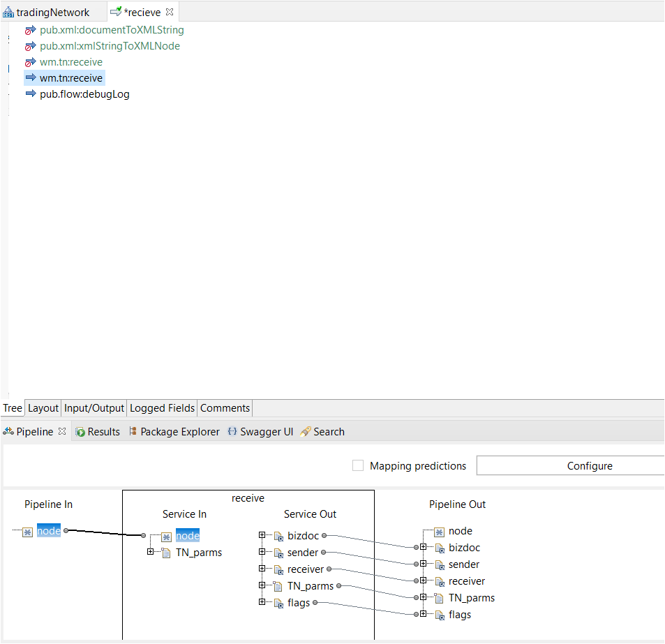Screen dimensions: 665x644
Task: Select the pub.xml:documentToXMLString transformer icon
Action: pyautogui.click(x=30, y=30)
